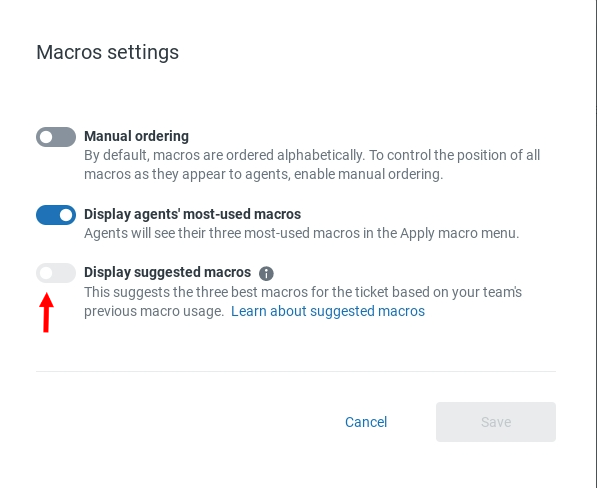Viewport: 597px width, 488px height.
Task: Enable the Manual ordering toggle
Action: [x=56, y=137]
